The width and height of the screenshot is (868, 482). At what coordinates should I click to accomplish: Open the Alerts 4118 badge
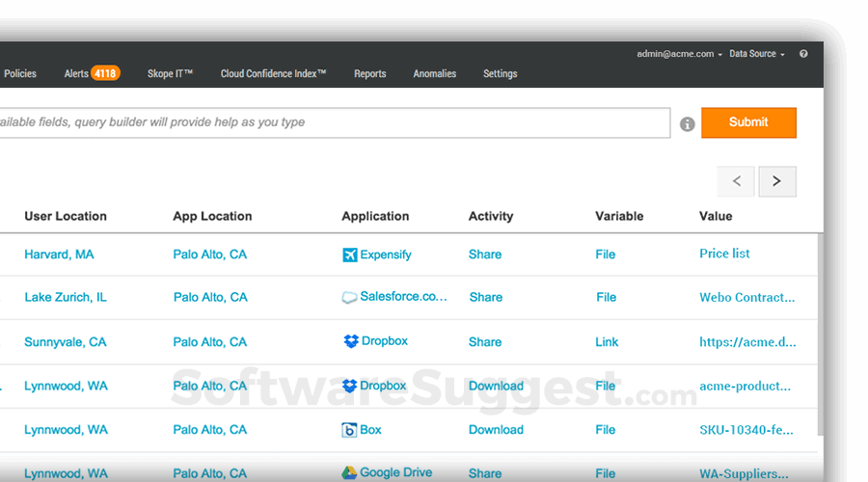click(105, 73)
